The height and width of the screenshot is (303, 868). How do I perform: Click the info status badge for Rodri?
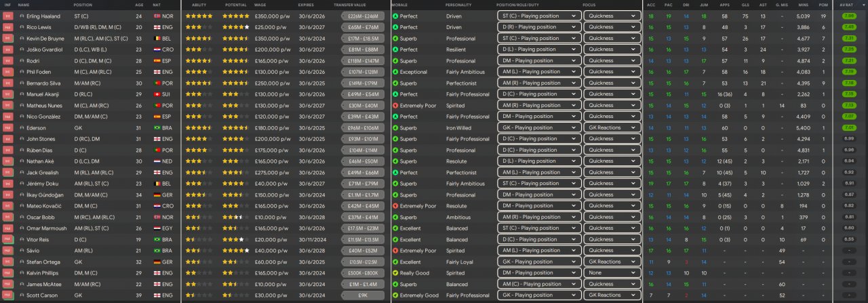coord(7,60)
